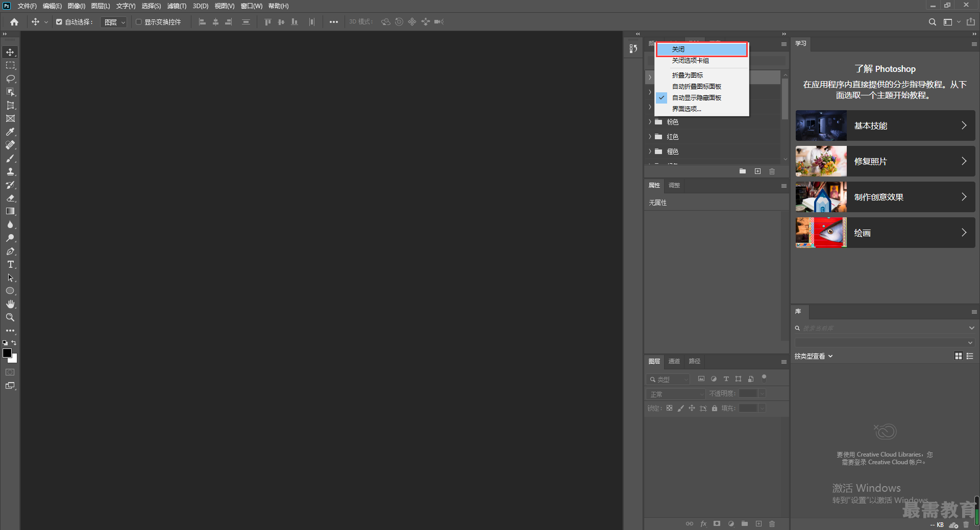Screen dimensions: 980x530
Task: Swap foreground and background colors
Action: (14, 343)
